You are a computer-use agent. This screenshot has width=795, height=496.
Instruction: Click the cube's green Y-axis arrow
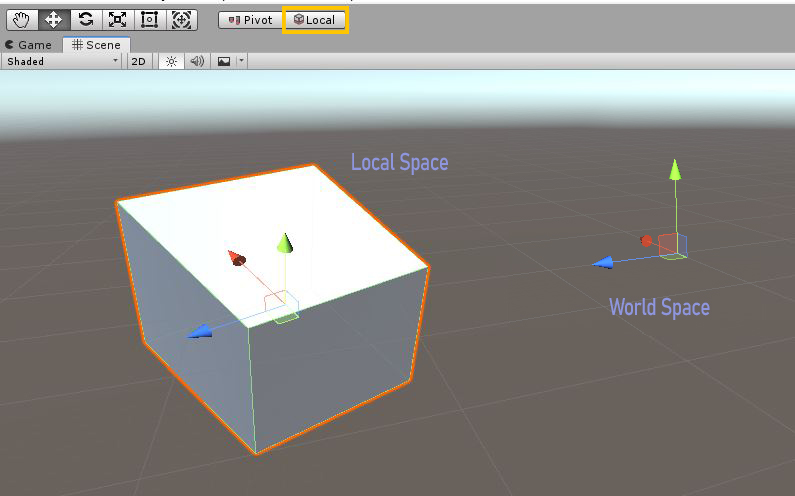(285, 243)
